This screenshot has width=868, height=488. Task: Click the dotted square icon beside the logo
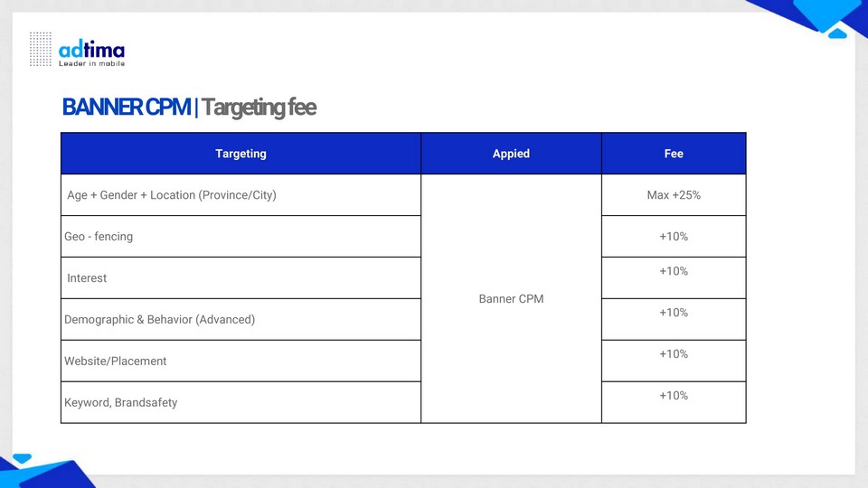pos(41,49)
